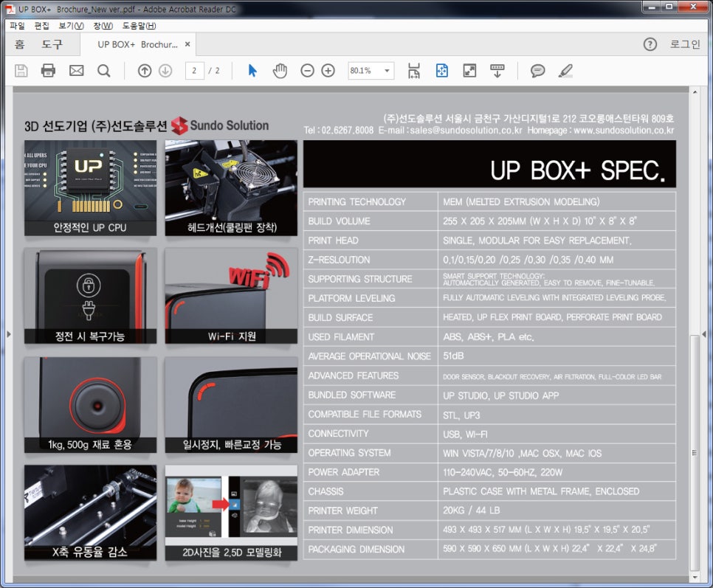Click the 일시정지, 빠른교정 가능 image

(x=232, y=404)
